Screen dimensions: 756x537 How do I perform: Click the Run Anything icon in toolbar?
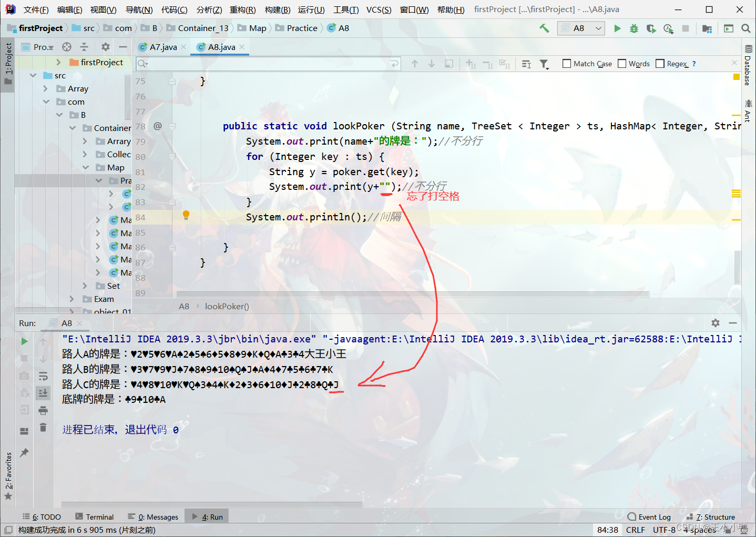(728, 28)
